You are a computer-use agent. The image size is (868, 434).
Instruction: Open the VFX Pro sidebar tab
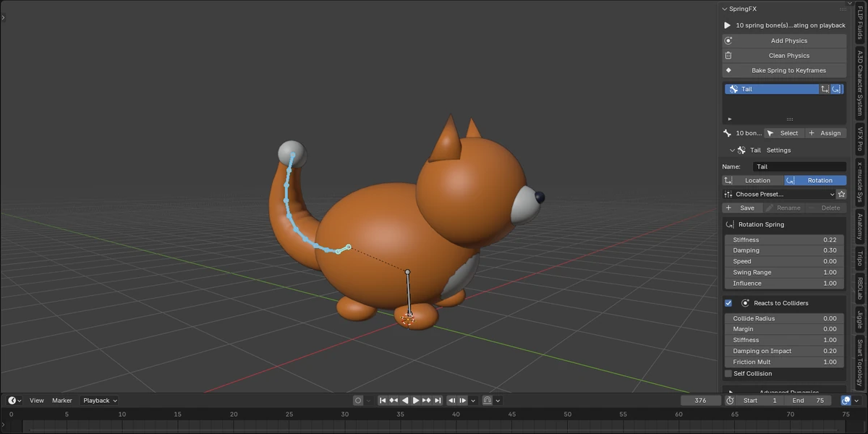(860, 138)
